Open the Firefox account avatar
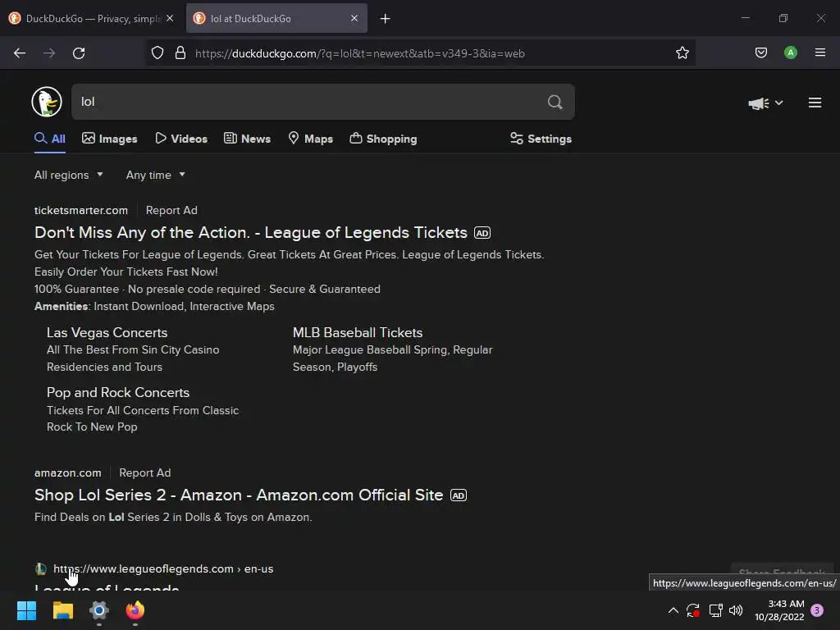Viewport: 840px width, 630px height. click(x=790, y=52)
